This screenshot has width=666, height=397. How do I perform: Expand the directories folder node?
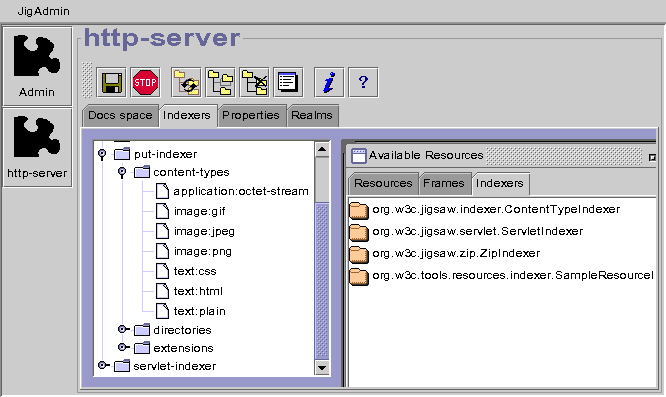[123, 329]
